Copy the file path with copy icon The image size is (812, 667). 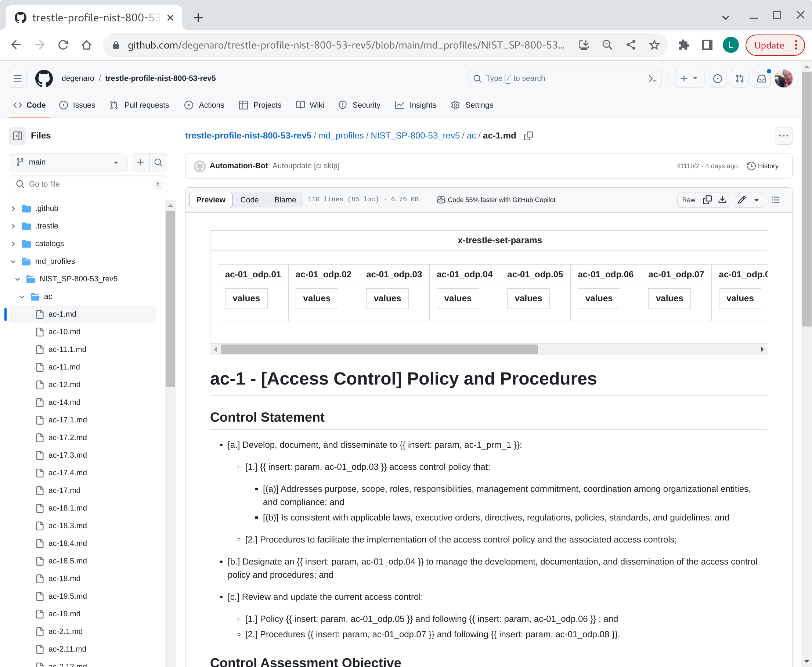[528, 136]
